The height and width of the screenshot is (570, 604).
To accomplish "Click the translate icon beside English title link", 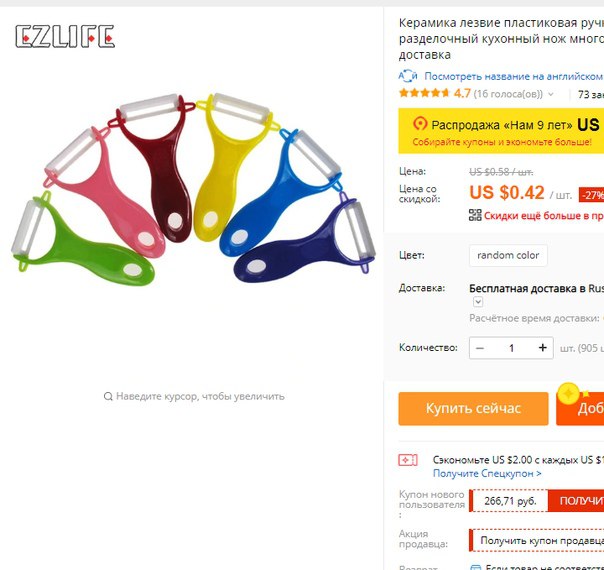I will point(408,76).
